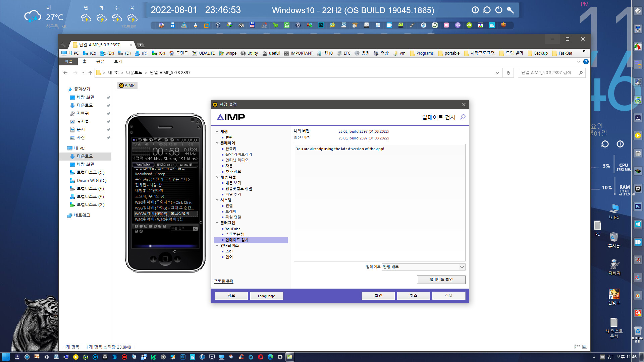Switch to the YouTube playlist tab in AIMP
This screenshot has height=362, width=644.
tap(143, 165)
